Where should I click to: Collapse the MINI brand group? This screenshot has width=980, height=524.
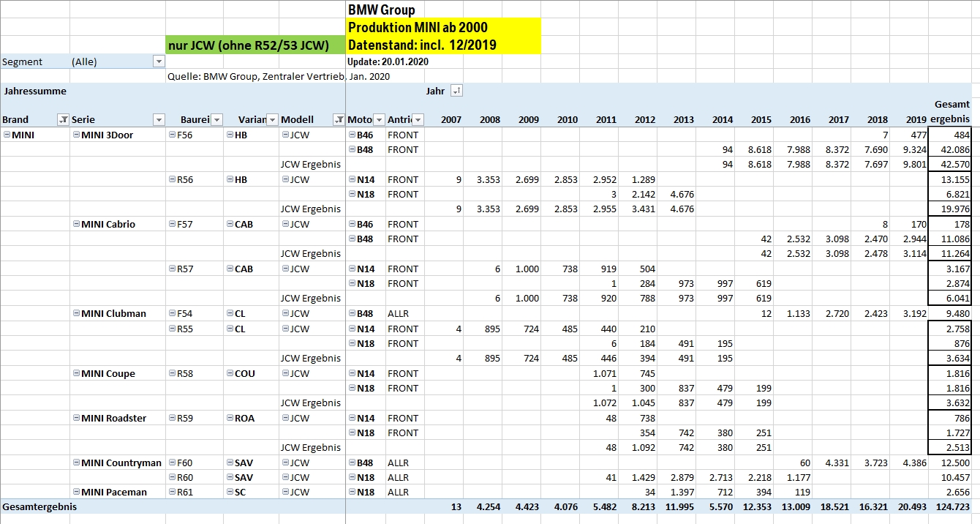pos(7,135)
